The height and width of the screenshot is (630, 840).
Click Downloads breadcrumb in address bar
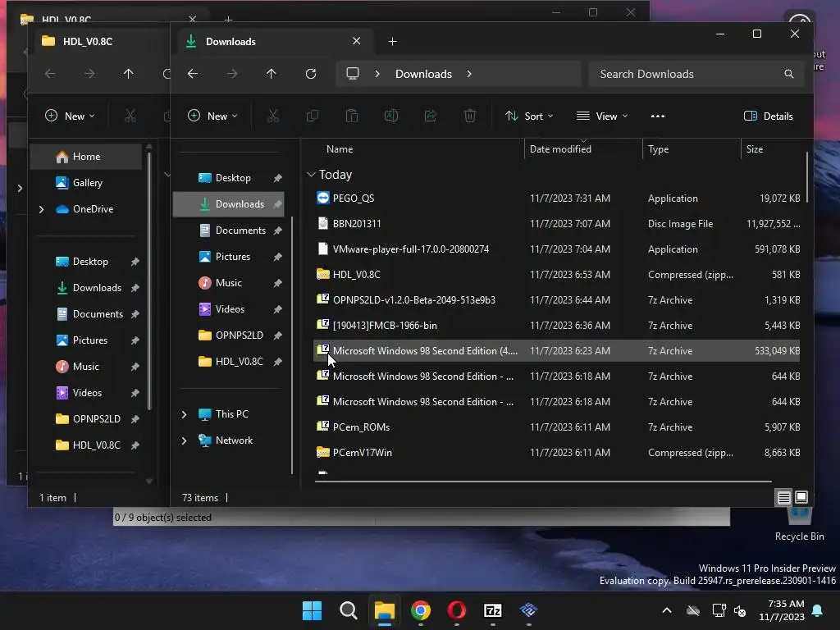point(423,74)
